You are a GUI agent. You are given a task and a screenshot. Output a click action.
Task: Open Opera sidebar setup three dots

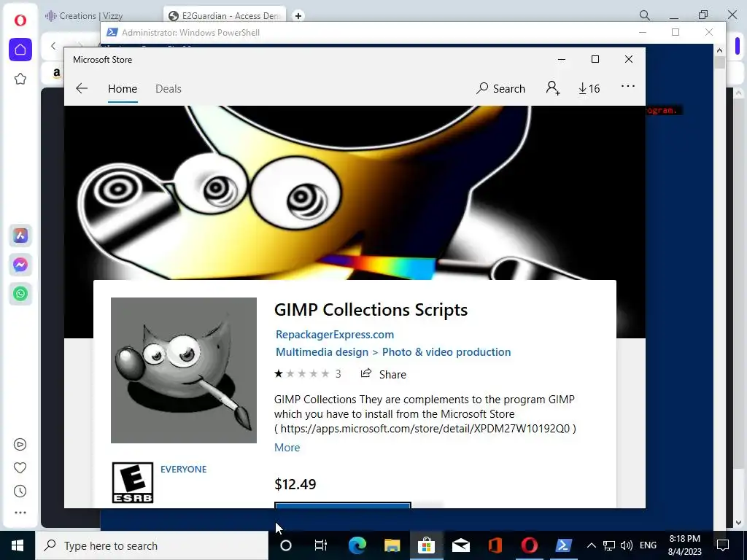(x=20, y=513)
